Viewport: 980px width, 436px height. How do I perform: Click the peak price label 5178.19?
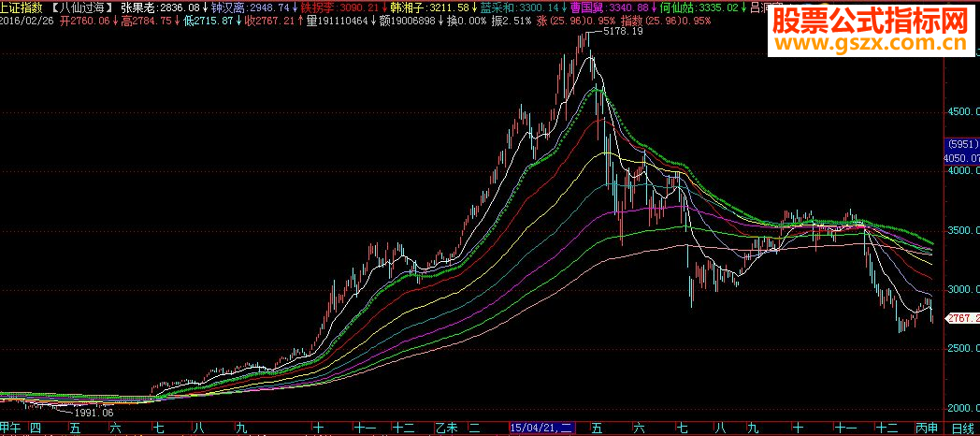(625, 31)
